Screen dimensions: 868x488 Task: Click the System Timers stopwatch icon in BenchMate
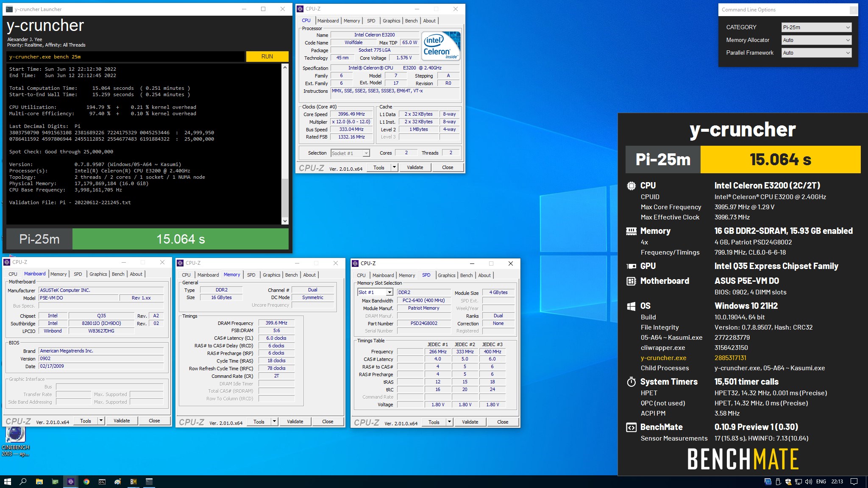[x=631, y=382]
